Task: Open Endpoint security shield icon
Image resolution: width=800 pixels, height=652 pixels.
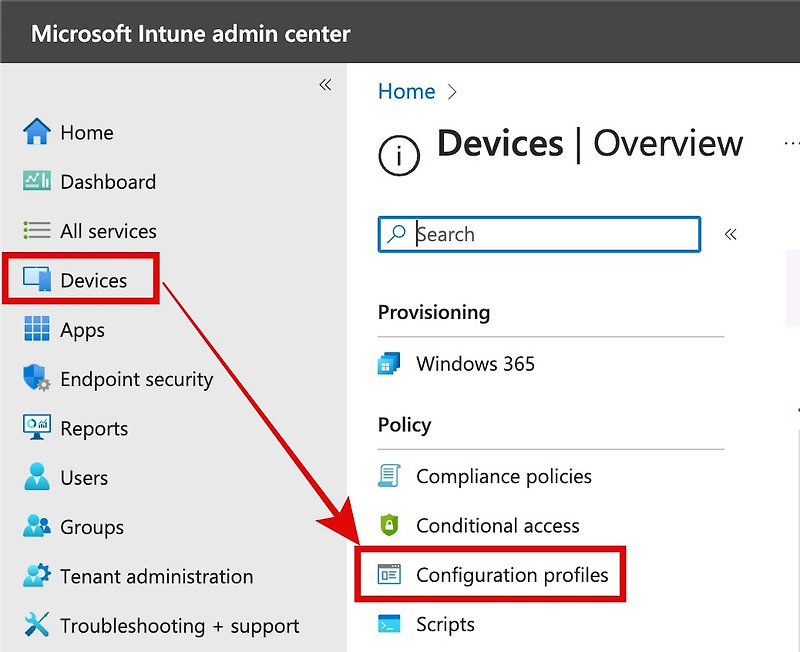Action: click(37, 379)
